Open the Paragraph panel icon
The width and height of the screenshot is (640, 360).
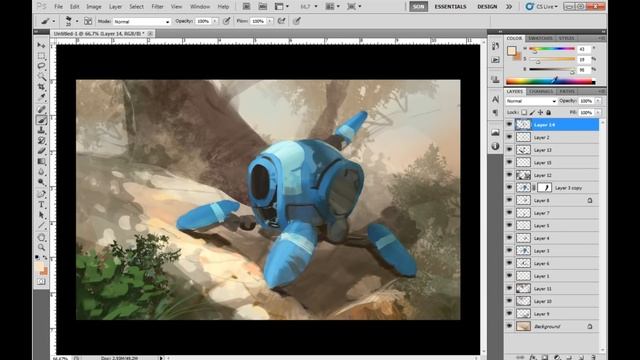pyautogui.click(x=495, y=112)
